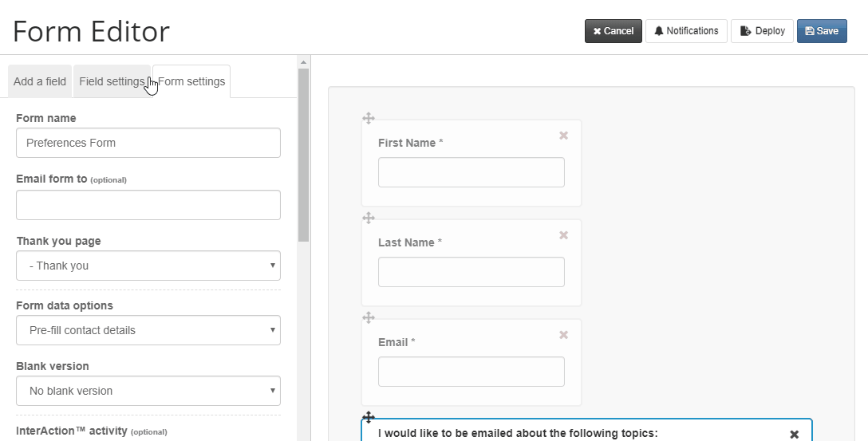
Task: Expand the Form data options dropdown
Action: click(x=148, y=330)
